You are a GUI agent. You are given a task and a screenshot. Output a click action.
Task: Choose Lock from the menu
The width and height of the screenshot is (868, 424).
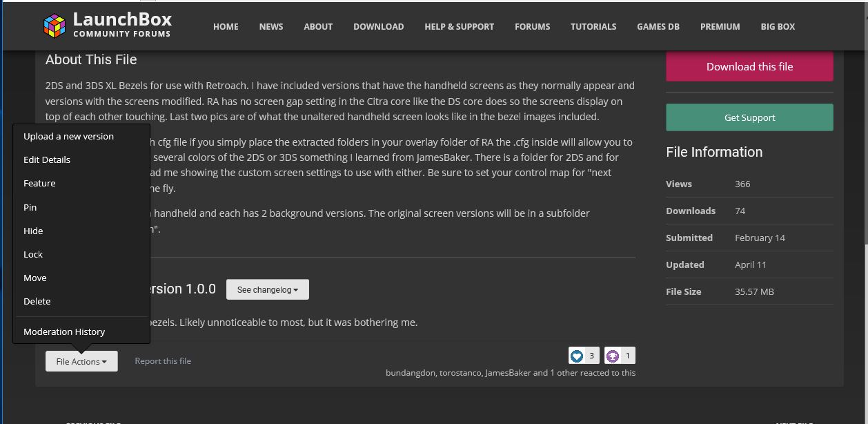(33, 254)
